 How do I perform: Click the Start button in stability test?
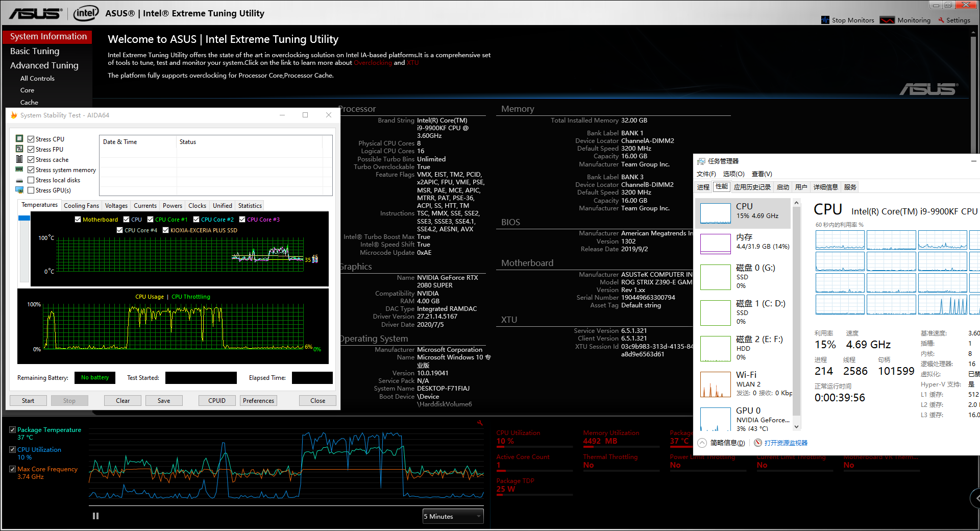tap(28, 400)
